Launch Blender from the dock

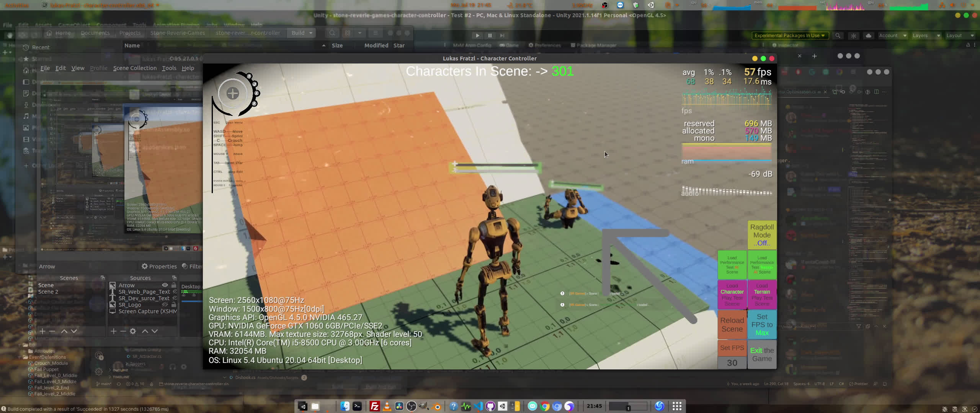click(437, 406)
